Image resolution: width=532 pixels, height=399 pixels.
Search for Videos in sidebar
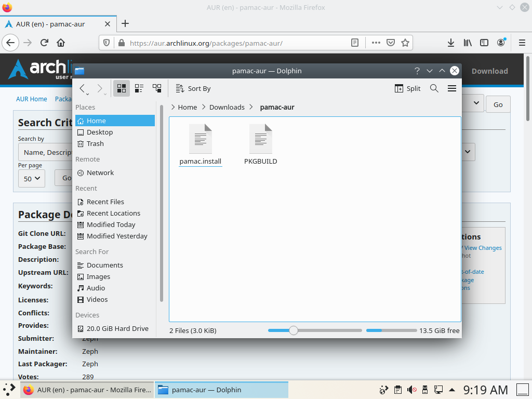click(115, 300)
